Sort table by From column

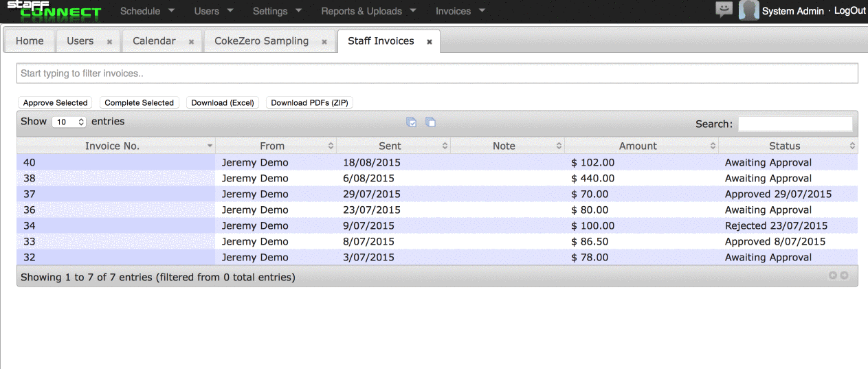click(x=276, y=146)
